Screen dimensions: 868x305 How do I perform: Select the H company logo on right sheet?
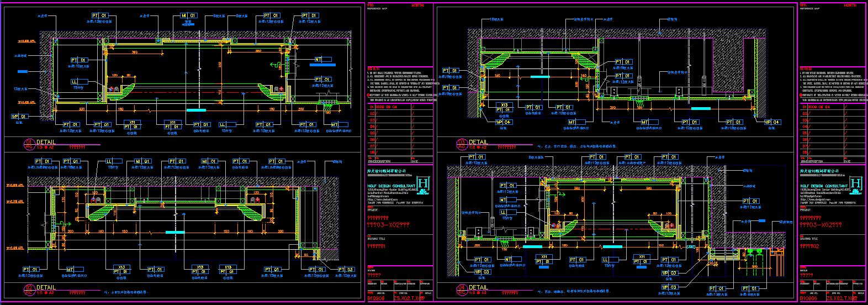pyautogui.click(x=856, y=184)
